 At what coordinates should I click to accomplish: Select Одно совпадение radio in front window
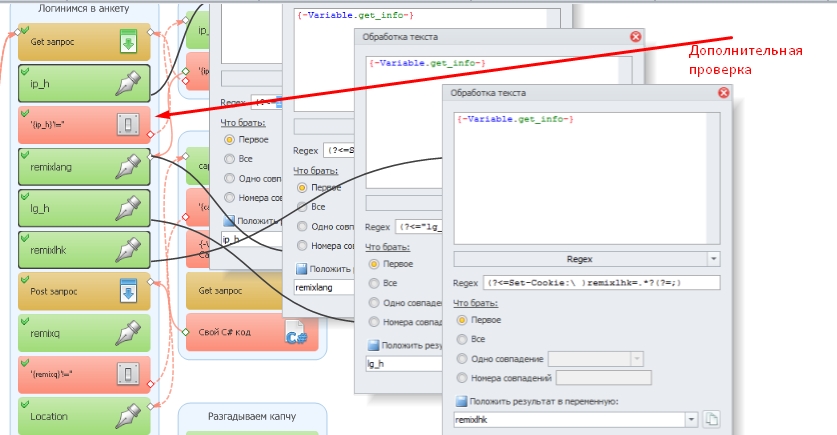coord(462,359)
